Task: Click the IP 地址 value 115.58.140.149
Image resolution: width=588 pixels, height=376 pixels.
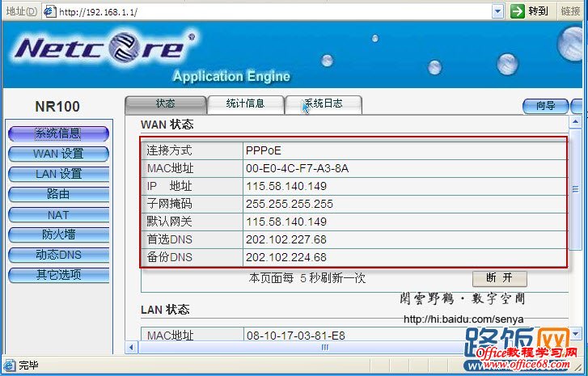Action: tap(286, 186)
